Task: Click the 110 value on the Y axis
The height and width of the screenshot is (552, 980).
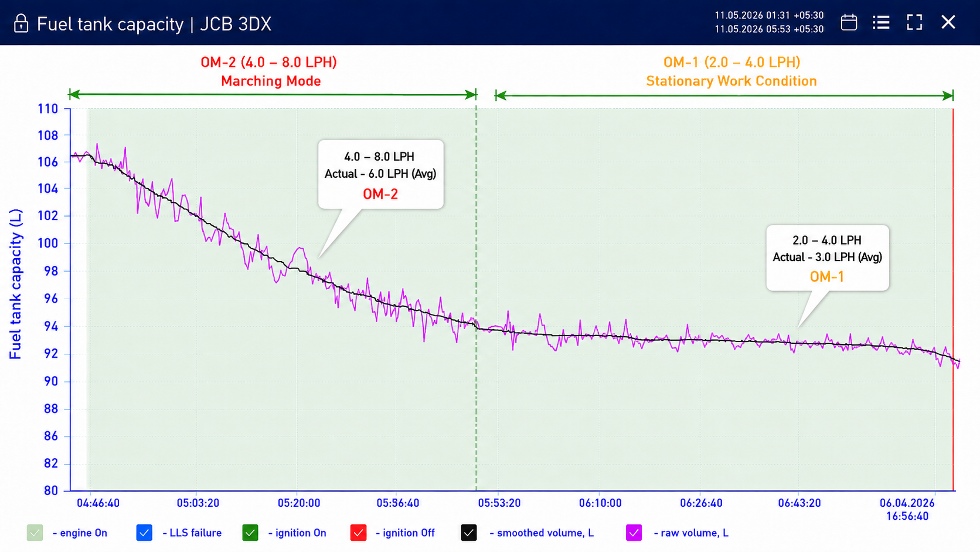Action: pyautogui.click(x=48, y=109)
